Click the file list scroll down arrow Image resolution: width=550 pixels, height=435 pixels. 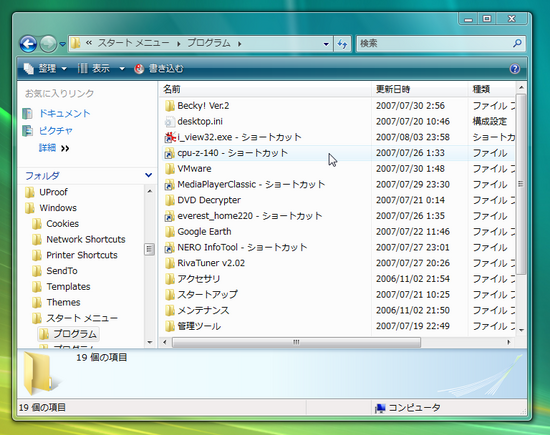point(521,330)
